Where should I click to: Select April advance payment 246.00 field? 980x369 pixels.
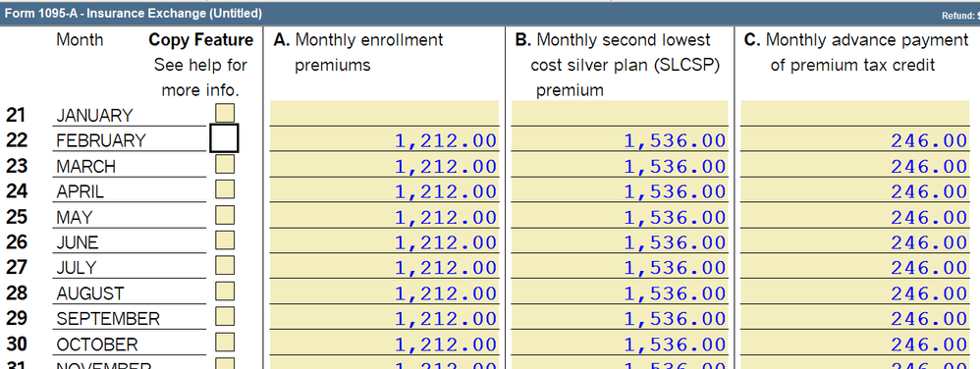pos(855,190)
